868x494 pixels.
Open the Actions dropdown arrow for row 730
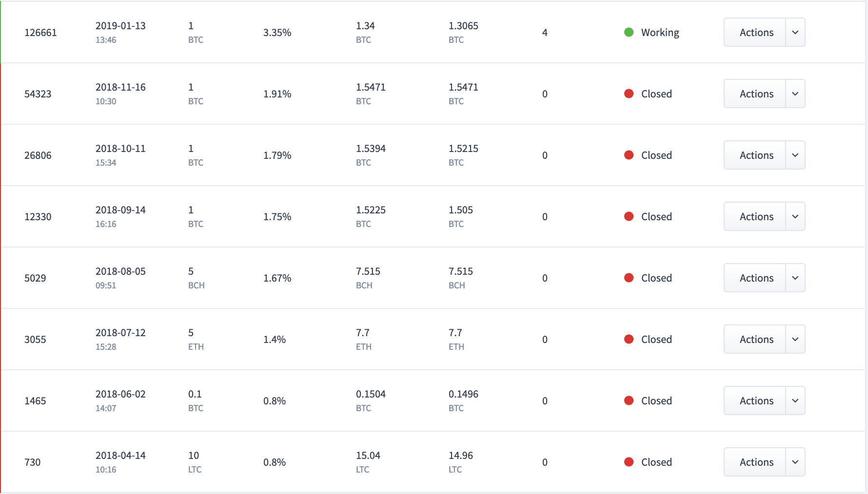tap(795, 462)
